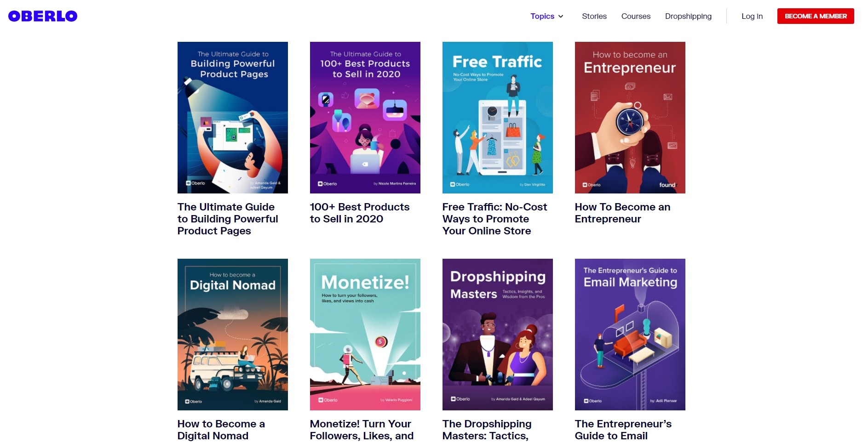This screenshot has height=443, width=868.
Task: Open the Courses menu item
Action: tap(636, 16)
